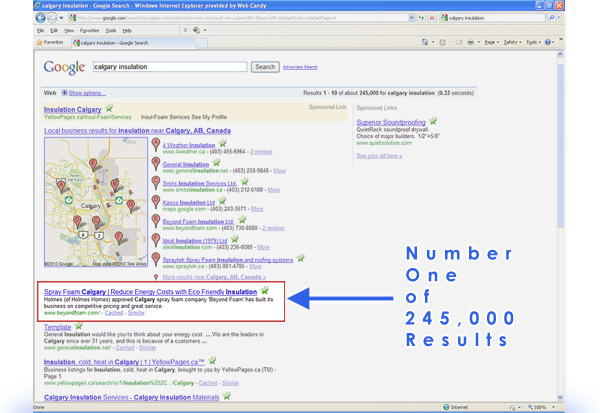Screen dimensions: 600x413
Task: Open the Advanced Search link
Action: click(300, 67)
